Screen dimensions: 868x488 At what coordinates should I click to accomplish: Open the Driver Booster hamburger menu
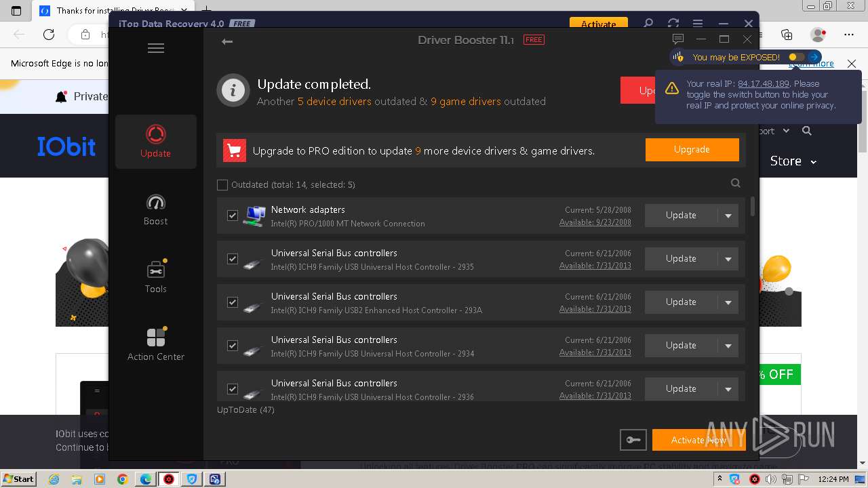pyautogui.click(x=156, y=48)
